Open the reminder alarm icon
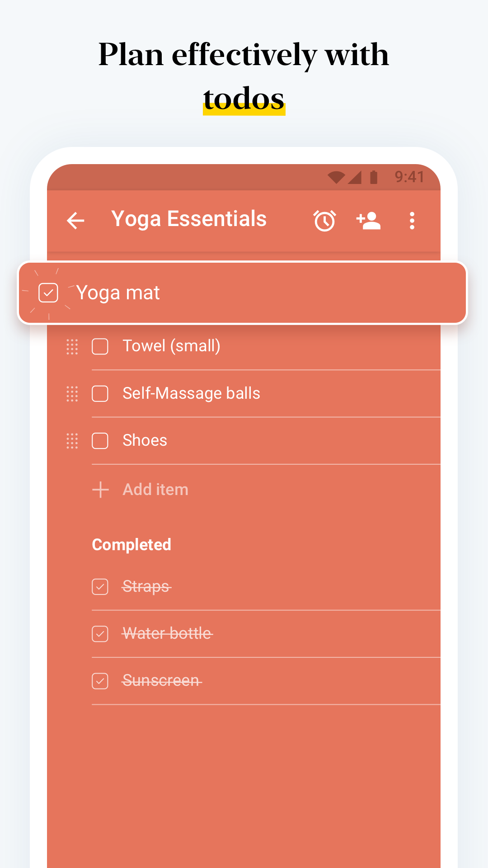Viewport: 488px width, 868px height. point(324,221)
